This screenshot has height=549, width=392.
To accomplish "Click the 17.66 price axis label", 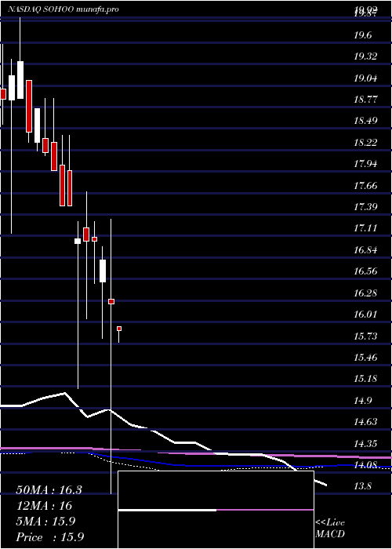I will [x=365, y=186].
